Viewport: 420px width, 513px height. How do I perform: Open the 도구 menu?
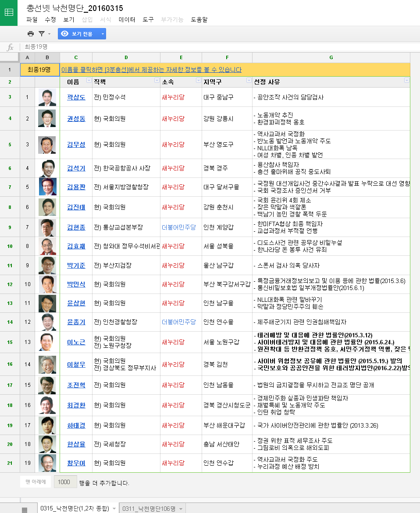pyautogui.click(x=148, y=20)
